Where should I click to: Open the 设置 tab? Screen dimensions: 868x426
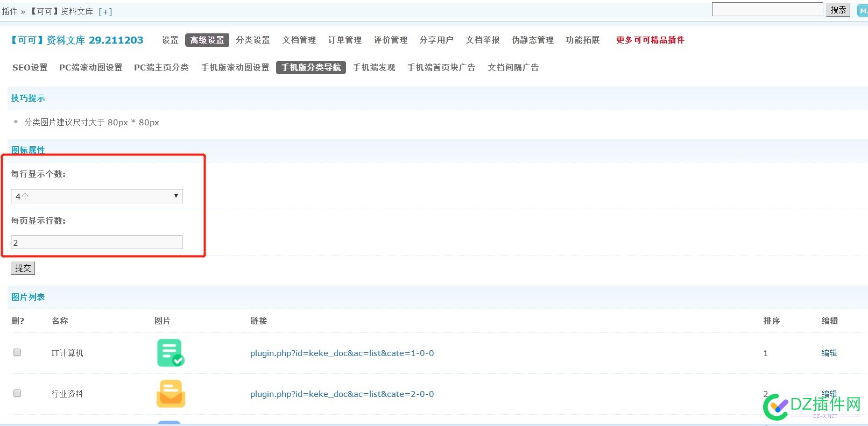click(170, 40)
